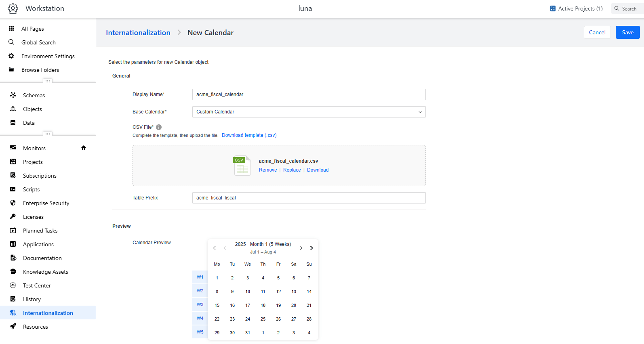The height and width of the screenshot is (344, 644).
Task: Jump to previous year in calendar preview
Action: [215, 248]
